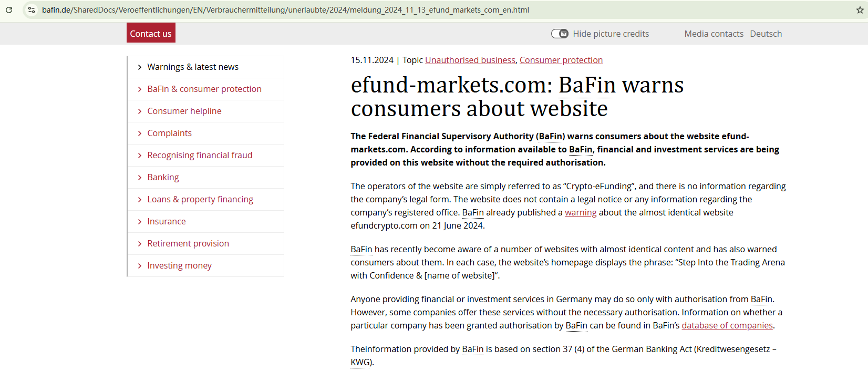Viewport: 868px width, 371px height.
Task: Reload the page with the browser refresh icon
Action: tap(9, 10)
